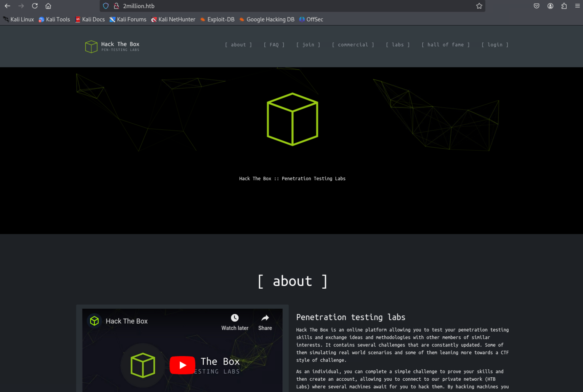Open the Pocket save icon
Screen dimensions: 583x392
coord(536,6)
